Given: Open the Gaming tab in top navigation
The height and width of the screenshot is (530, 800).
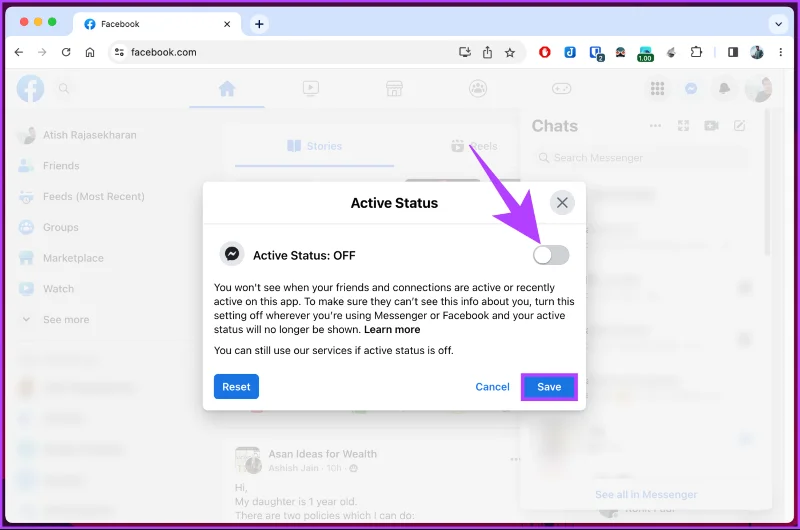Looking at the screenshot, I should (x=561, y=89).
